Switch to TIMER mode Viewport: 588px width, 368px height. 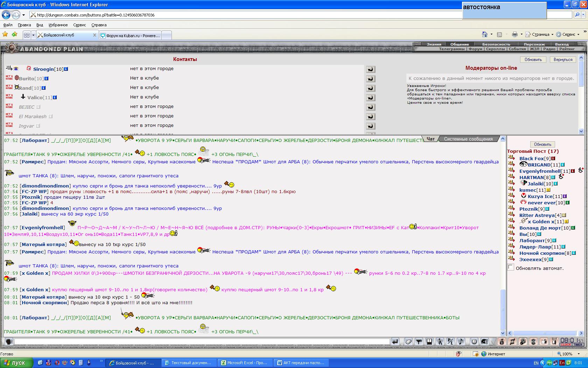[578, 345]
